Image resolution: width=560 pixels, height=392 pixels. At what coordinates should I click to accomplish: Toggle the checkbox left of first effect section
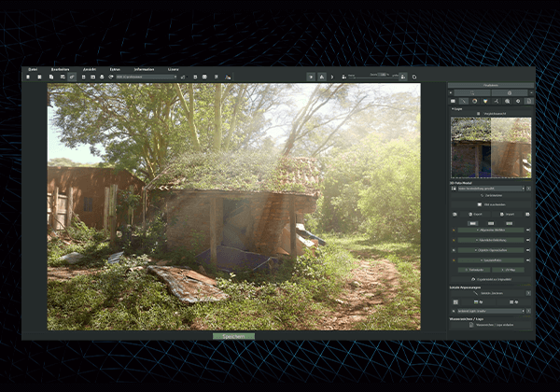coord(453,229)
